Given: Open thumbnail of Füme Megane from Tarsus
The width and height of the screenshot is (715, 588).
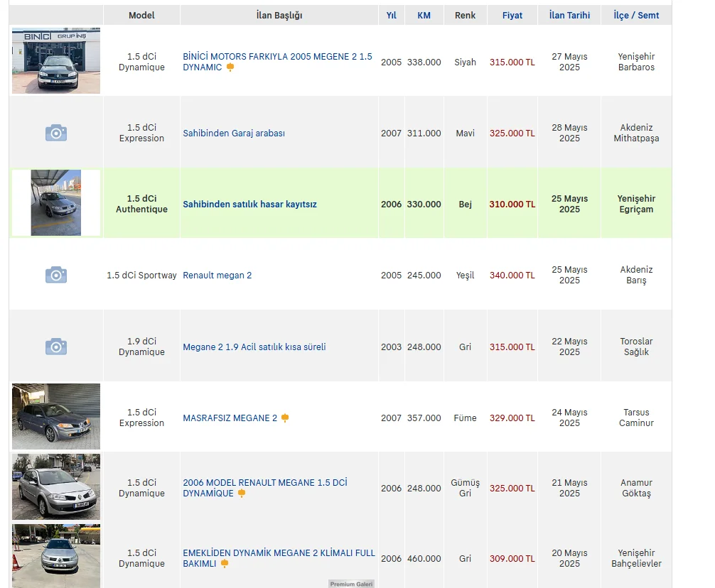Looking at the screenshot, I should (56, 416).
